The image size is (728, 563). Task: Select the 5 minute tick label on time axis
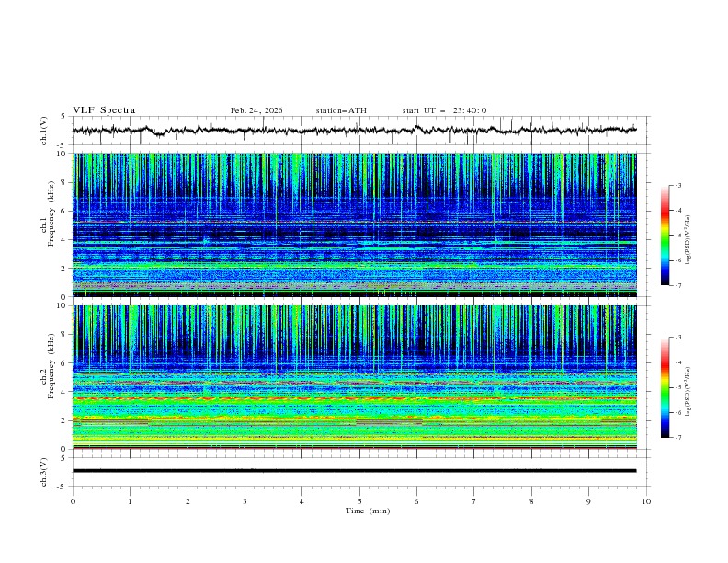359,501
